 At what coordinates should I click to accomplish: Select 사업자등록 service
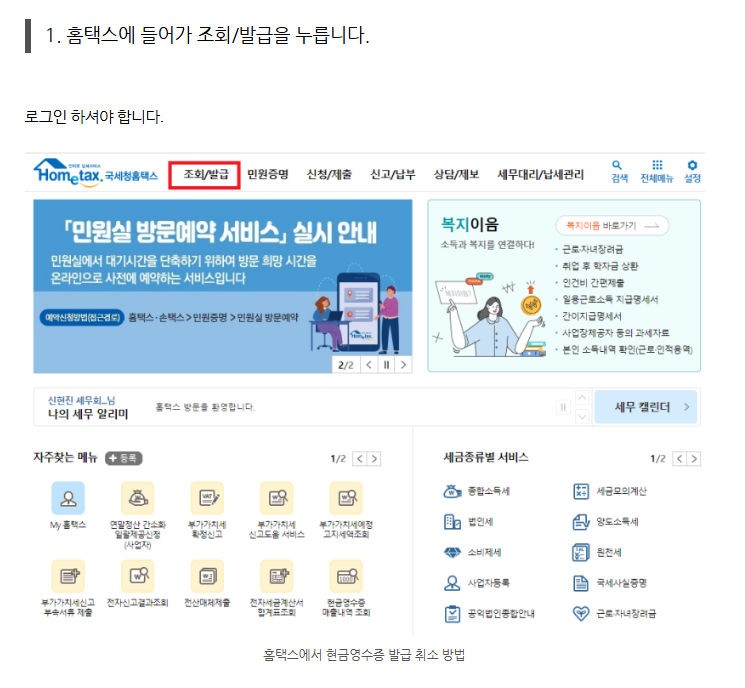pos(477,583)
